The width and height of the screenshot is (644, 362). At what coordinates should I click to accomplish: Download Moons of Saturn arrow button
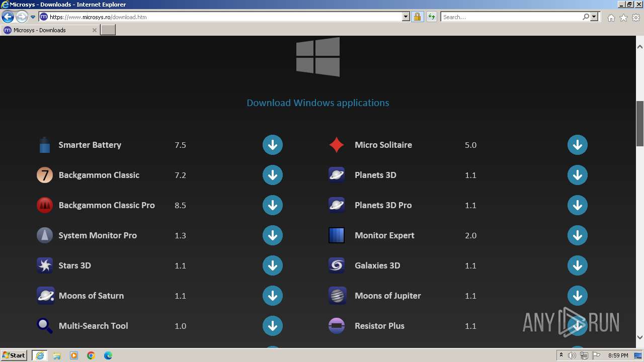click(273, 296)
